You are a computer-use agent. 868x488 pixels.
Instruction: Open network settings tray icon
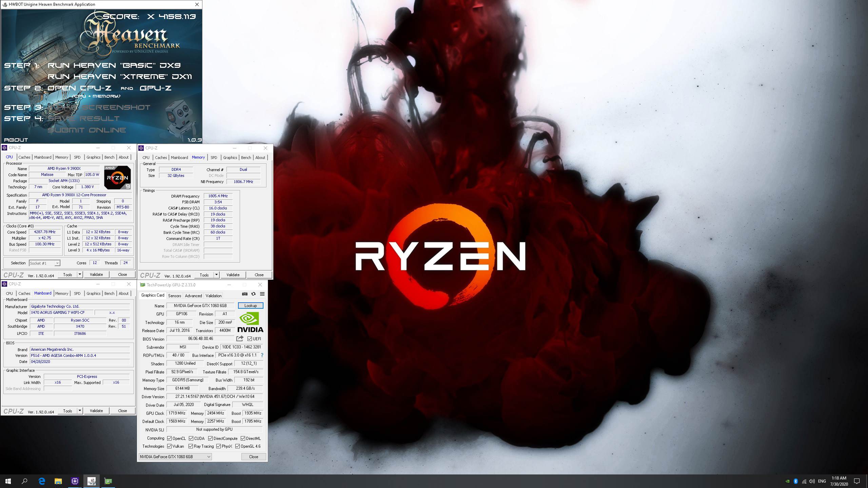pyautogui.click(x=804, y=481)
